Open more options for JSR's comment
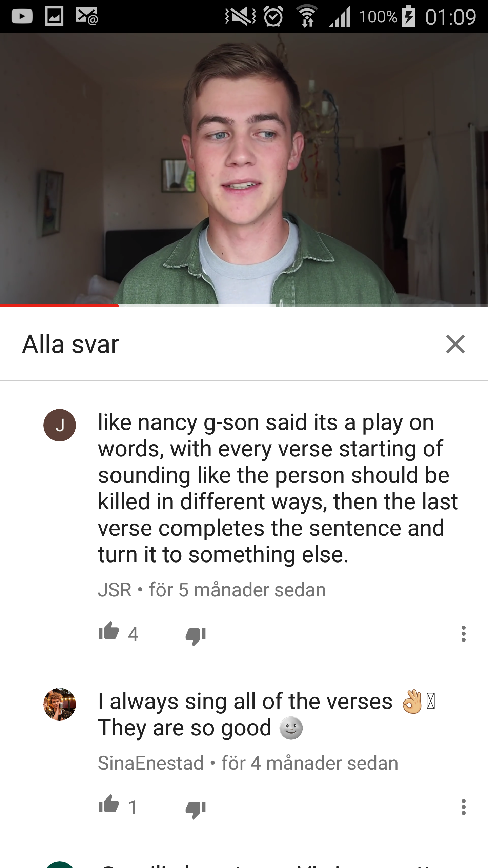Viewport: 488px width, 868px height. point(464,633)
